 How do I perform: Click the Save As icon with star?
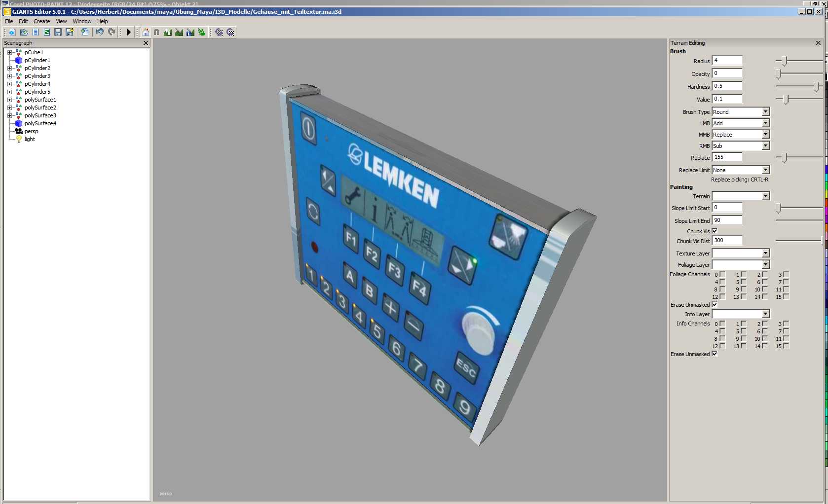[70, 32]
